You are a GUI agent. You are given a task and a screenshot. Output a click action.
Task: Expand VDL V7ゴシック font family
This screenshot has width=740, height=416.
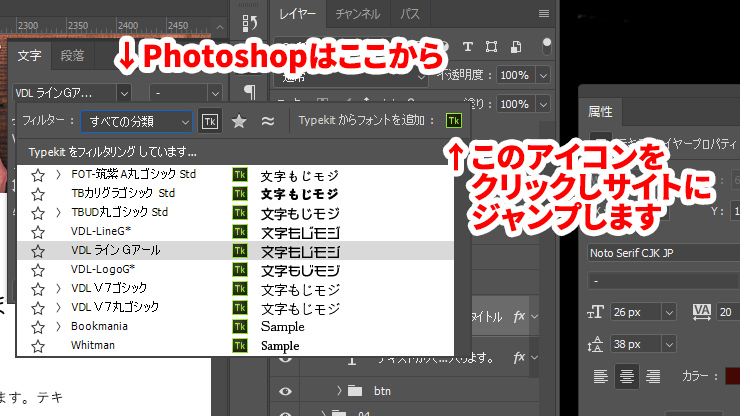(58, 289)
